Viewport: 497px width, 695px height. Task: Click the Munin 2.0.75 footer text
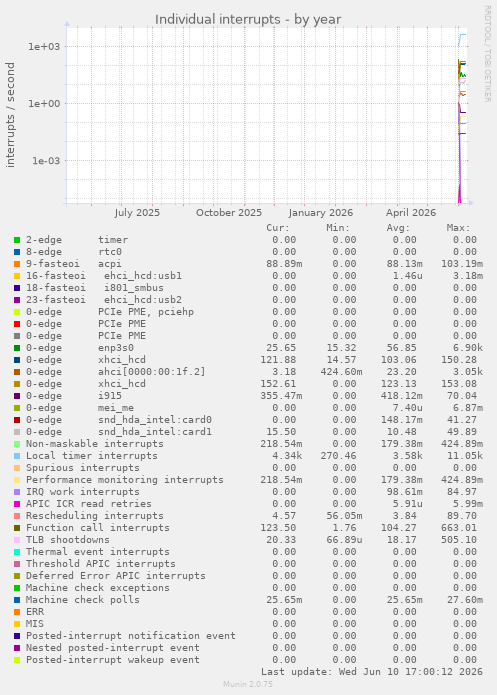(x=248, y=684)
